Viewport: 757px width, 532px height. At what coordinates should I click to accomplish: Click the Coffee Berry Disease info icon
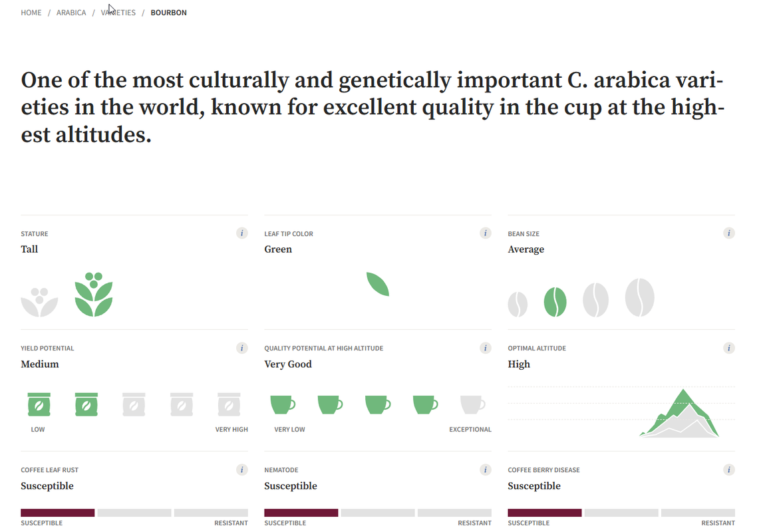pos(729,469)
